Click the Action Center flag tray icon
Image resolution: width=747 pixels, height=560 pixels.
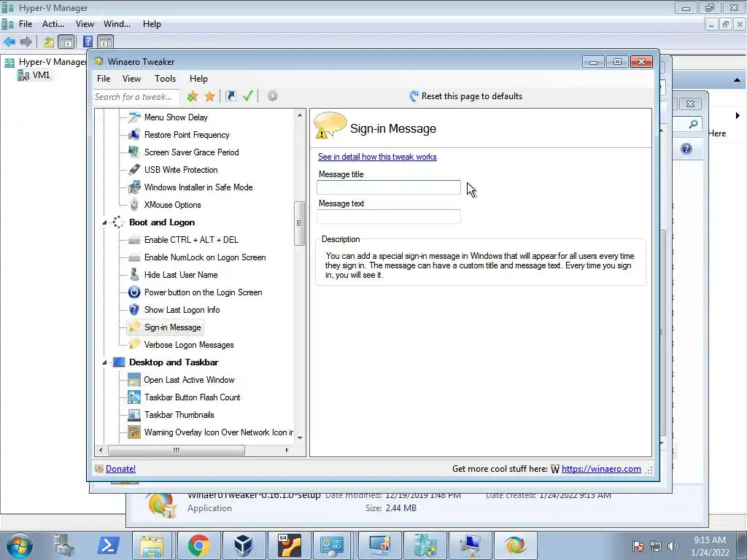[638, 545]
